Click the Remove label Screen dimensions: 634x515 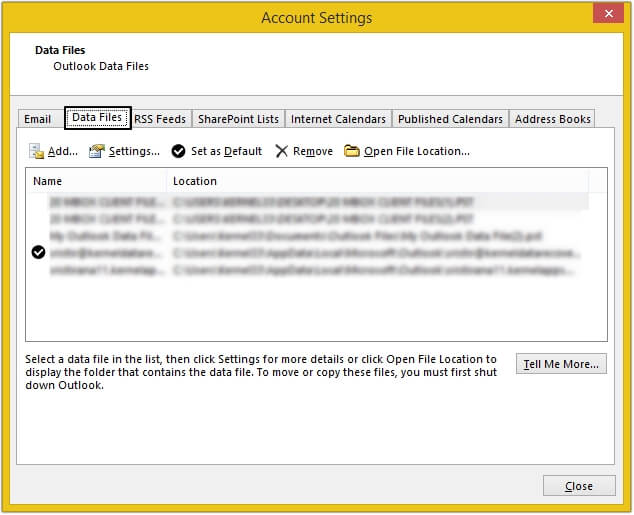[313, 151]
